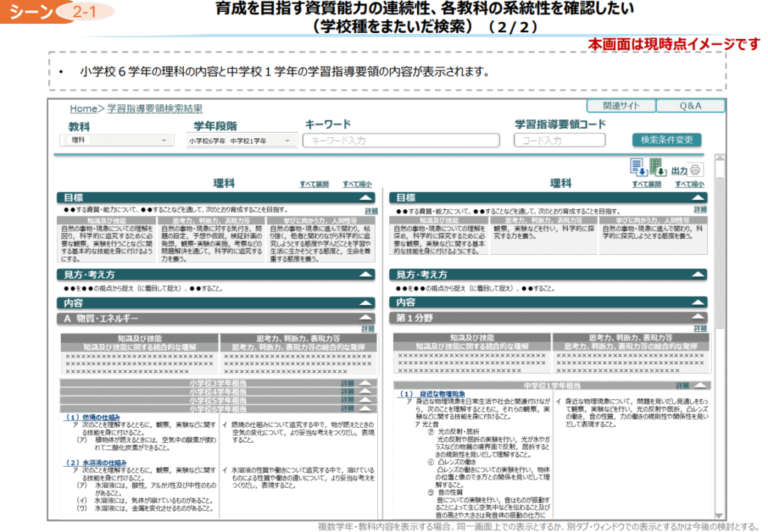
Task: Collapse the A 物質・エネルギー section triangle
Action: tap(365, 318)
